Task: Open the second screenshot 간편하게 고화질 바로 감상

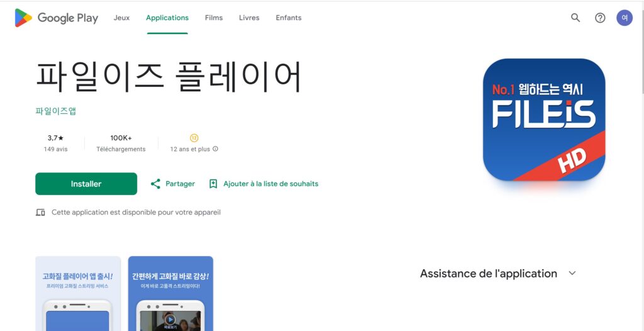Action: point(170,294)
